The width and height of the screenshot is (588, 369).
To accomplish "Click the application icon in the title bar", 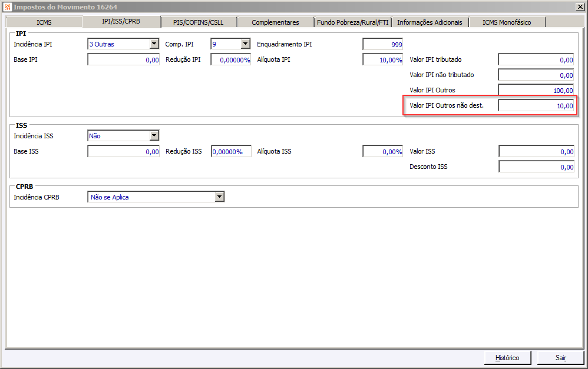I will pos(8,7).
